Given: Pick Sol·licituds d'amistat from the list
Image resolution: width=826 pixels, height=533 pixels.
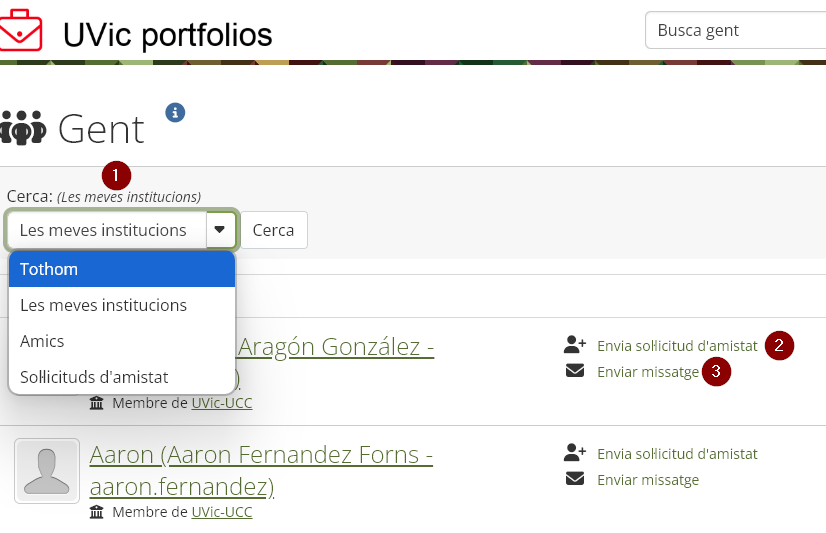Looking at the screenshot, I should click(x=122, y=377).
